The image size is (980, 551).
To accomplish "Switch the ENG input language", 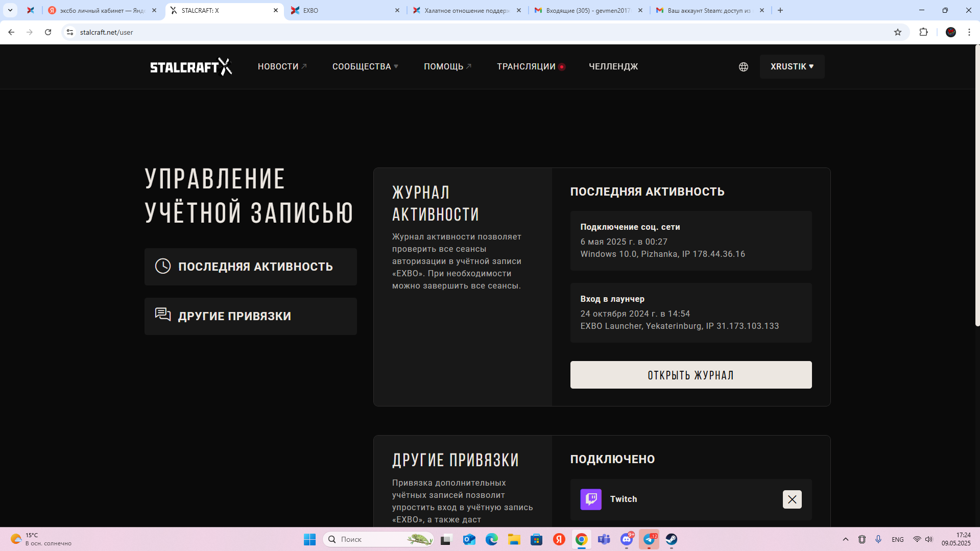I will pos(898,539).
